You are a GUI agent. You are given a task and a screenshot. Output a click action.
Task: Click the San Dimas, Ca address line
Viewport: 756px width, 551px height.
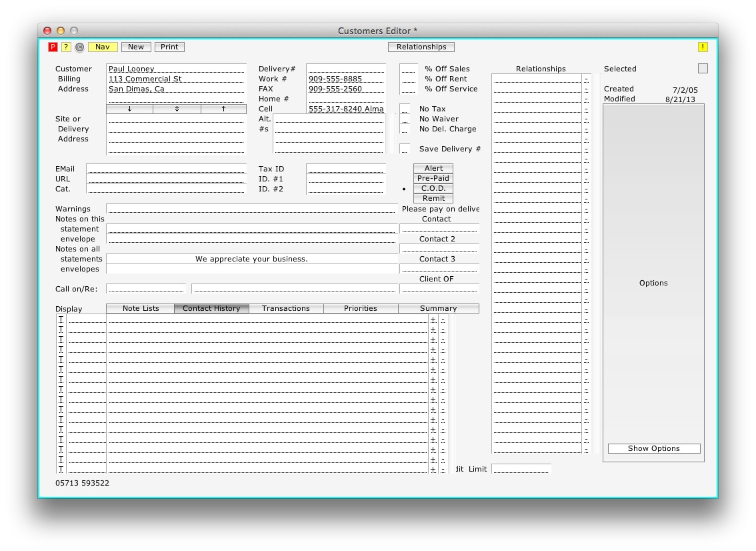177,89
